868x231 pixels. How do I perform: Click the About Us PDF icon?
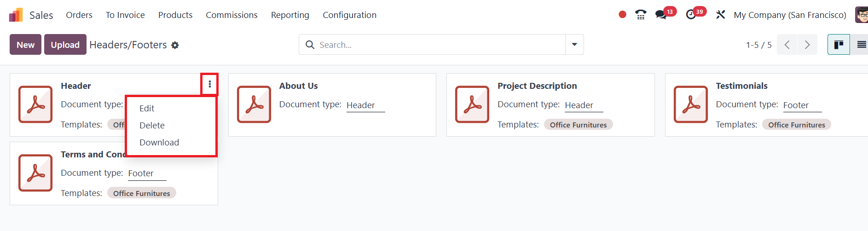click(254, 104)
